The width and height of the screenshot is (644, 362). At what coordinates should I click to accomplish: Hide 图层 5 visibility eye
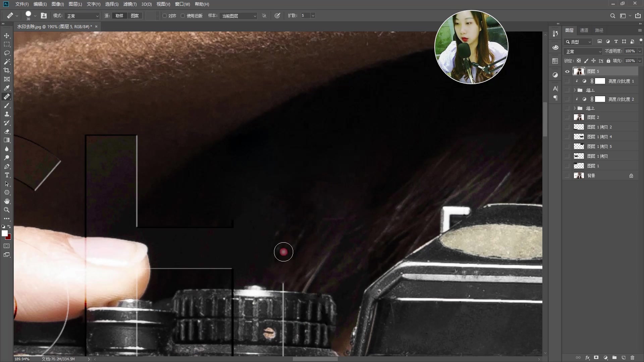point(567,71)
